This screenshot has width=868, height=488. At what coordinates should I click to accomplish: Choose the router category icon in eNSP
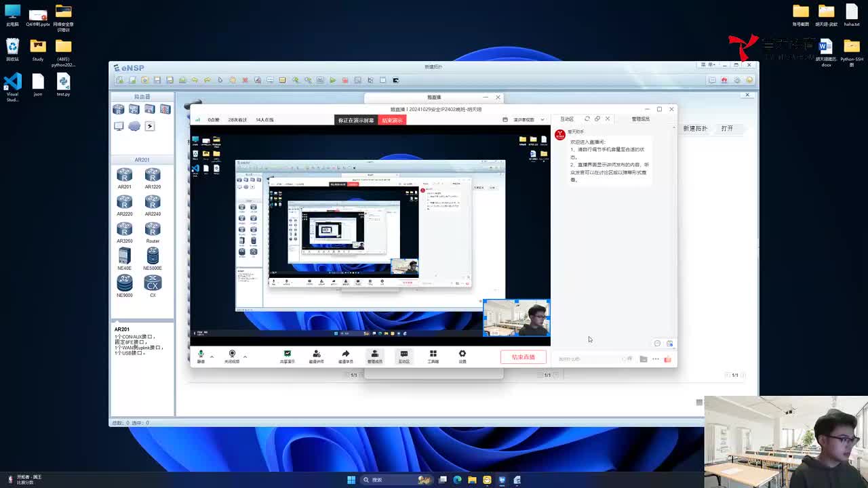coord(118,109)
